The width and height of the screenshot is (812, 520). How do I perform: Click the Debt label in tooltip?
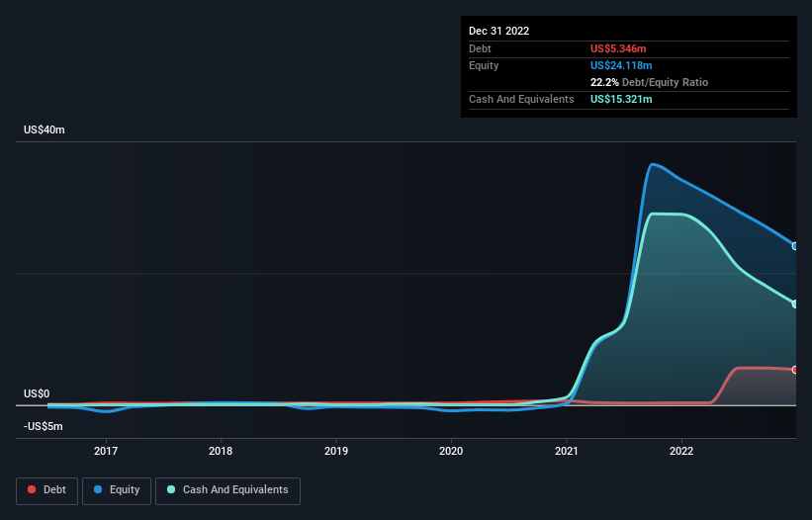pos(480,48)
